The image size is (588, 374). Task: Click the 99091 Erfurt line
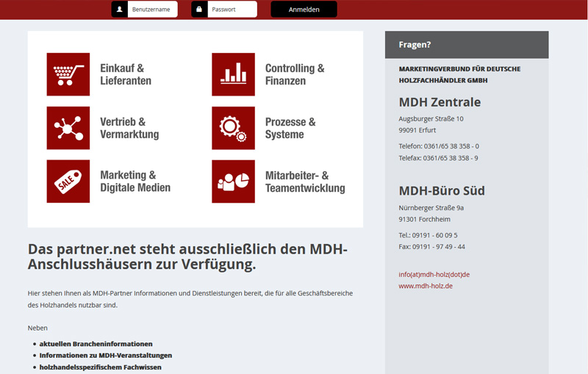[x=417, y=130]
